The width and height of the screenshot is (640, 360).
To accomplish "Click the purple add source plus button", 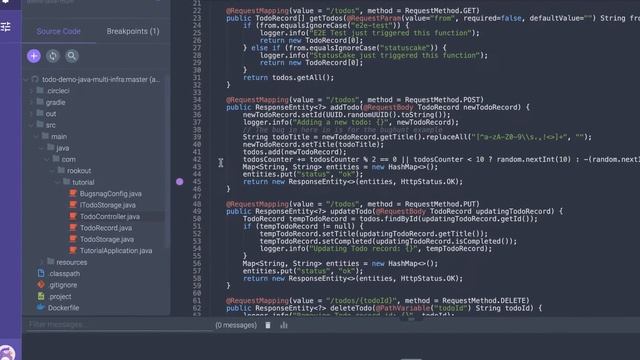I will (x=34, y=56).
